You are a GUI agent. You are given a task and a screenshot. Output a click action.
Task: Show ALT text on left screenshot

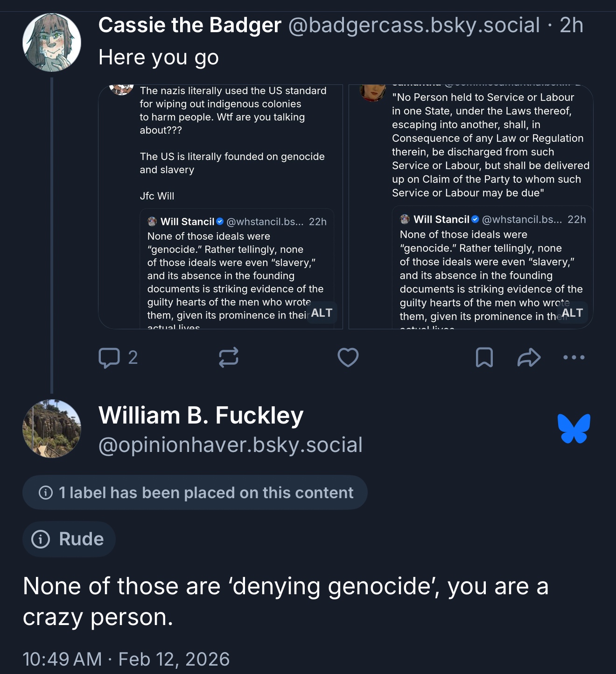322,313
